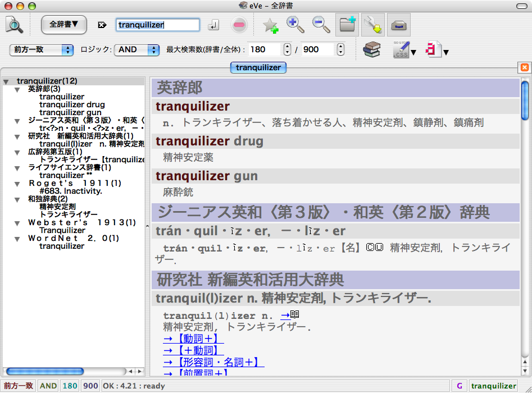
Task: Select tranquilizer drug in the tree
Action: pyautogui.click(x=72, y=105)
